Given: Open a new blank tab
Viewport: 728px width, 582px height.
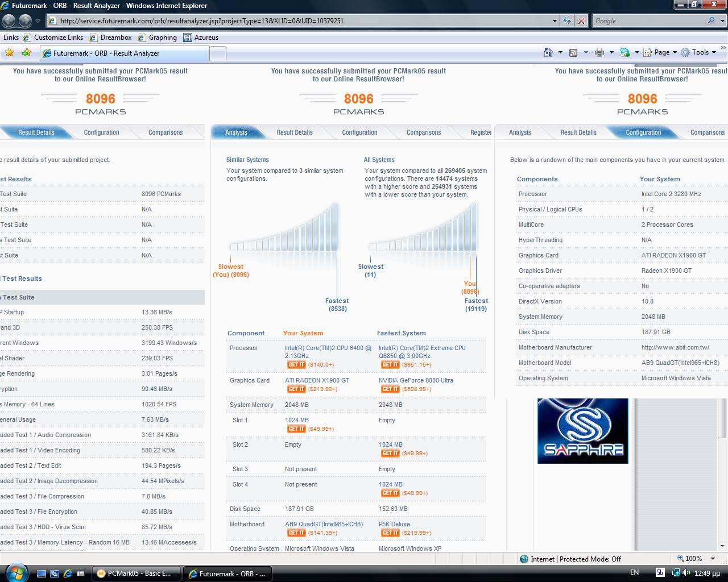Looking at the screenshot, I should point(218,53).
